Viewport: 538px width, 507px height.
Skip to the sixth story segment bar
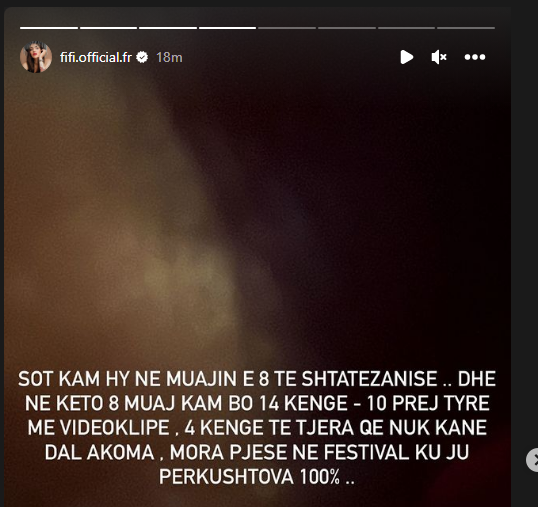tap(347, 28)
